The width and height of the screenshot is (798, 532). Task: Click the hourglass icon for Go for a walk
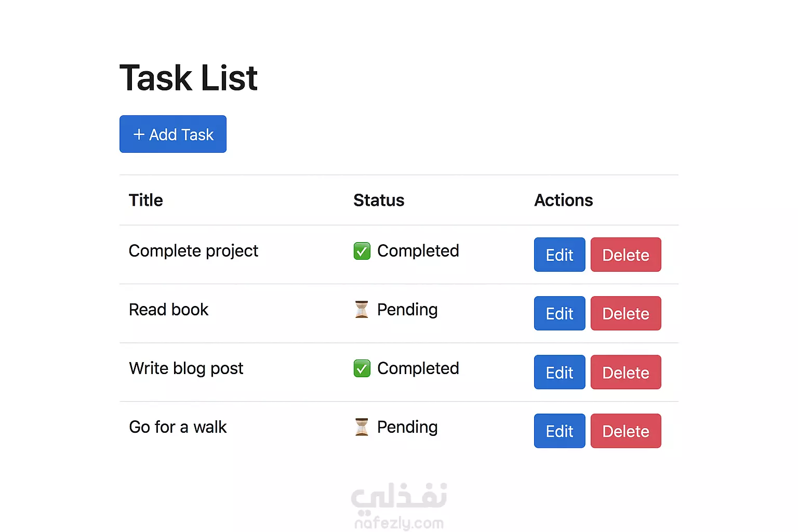tap(362, 427)
